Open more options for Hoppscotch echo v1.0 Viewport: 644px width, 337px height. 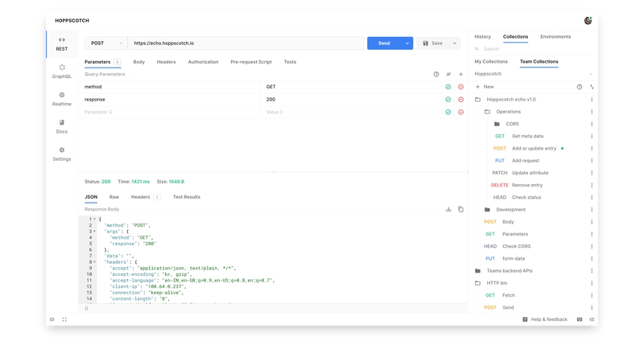coord(592,100)
